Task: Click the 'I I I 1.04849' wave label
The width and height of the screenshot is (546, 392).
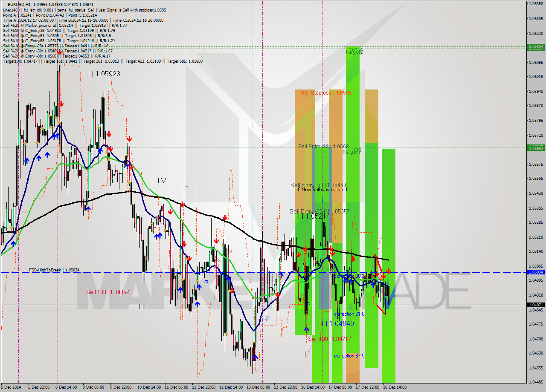Action: (x=336, y=324)
